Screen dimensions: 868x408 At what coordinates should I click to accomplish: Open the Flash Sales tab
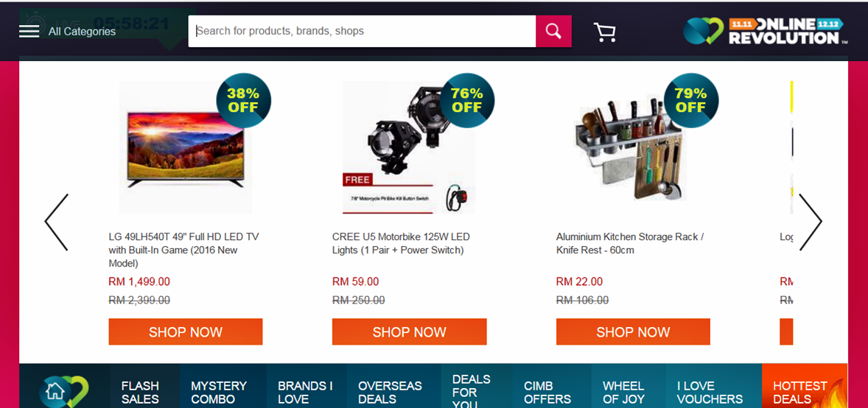[x=141, y=392]
